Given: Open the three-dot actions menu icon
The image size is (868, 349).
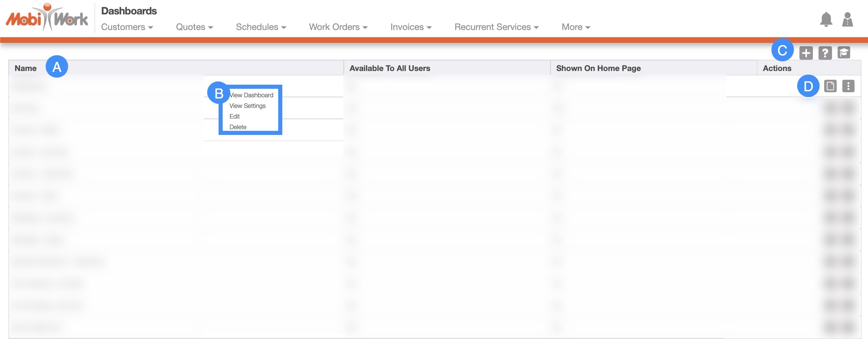Looking at the screenshot, I should point(848,86).
